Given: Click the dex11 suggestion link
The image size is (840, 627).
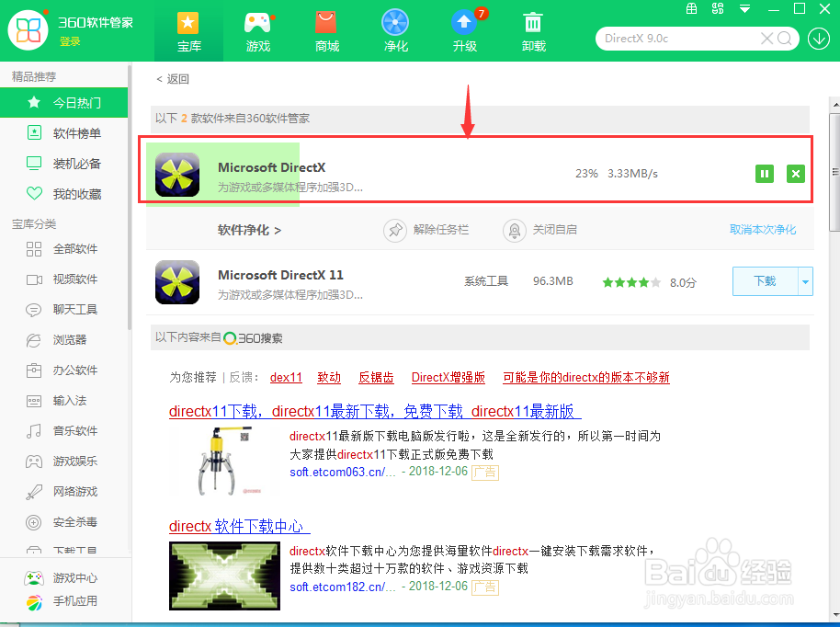Looking at the screenshot, I should (286, 377).
